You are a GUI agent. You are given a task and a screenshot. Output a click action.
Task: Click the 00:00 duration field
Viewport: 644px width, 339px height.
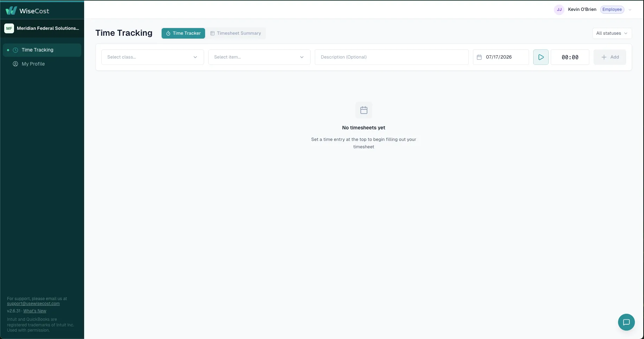[x=570, y=57]
